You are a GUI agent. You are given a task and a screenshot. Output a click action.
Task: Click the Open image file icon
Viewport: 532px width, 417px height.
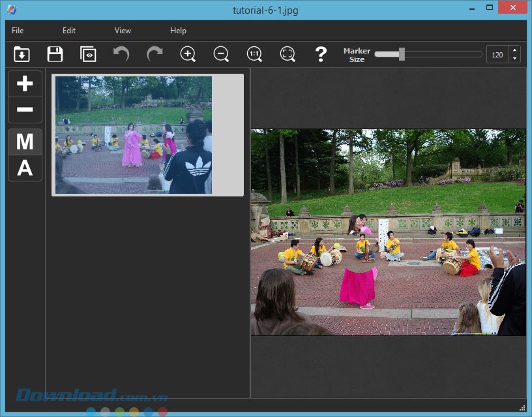click(x=22, y=54)
